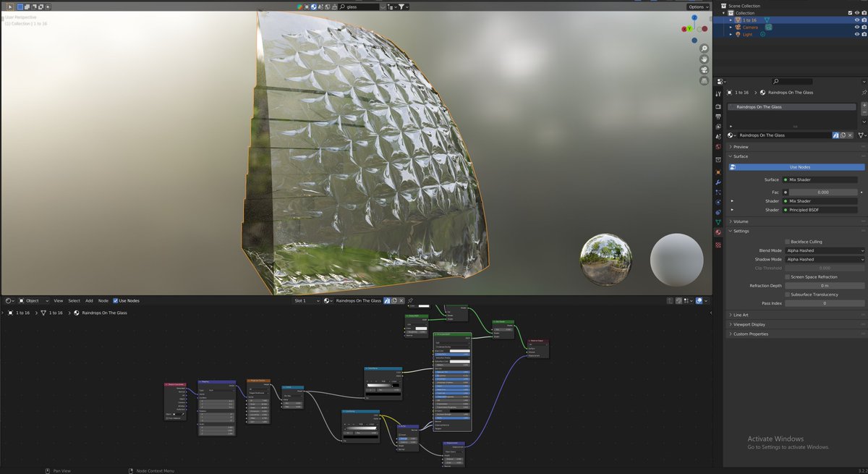Open the Scene properties tab
This screenshot has width=868, height=474.
(718, 136)
